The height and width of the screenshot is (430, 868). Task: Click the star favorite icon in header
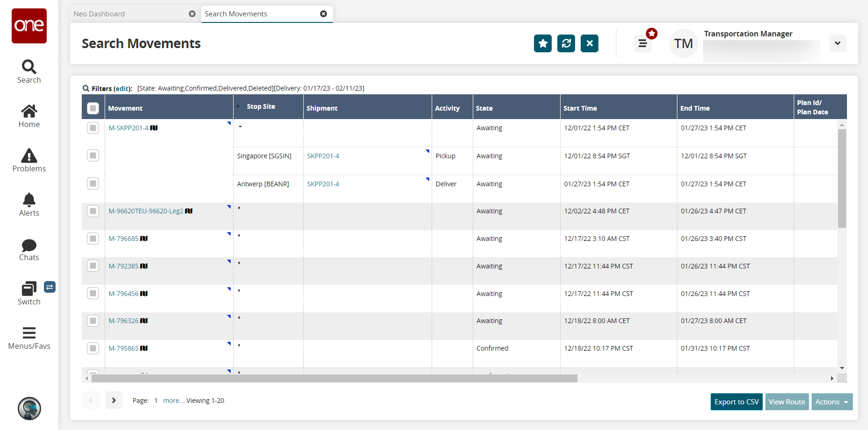coord(542,43)
